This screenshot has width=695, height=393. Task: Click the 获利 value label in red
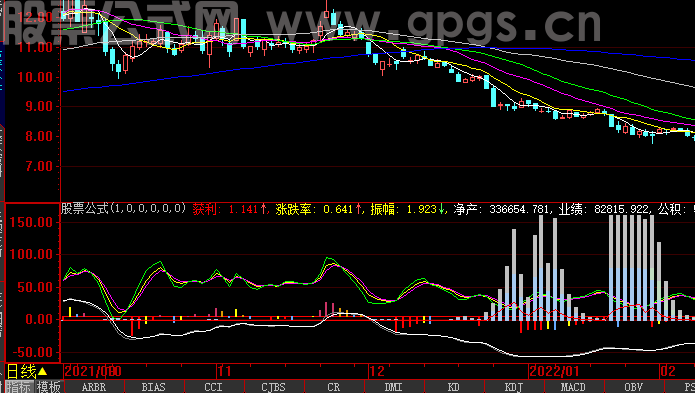click(x=231, y=209)
